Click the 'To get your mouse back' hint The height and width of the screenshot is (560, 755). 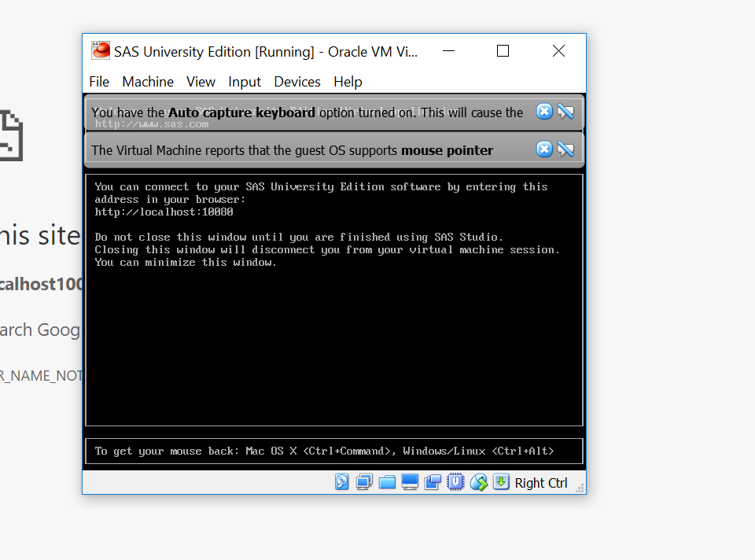pyautogui.click(x=325, y=451)
